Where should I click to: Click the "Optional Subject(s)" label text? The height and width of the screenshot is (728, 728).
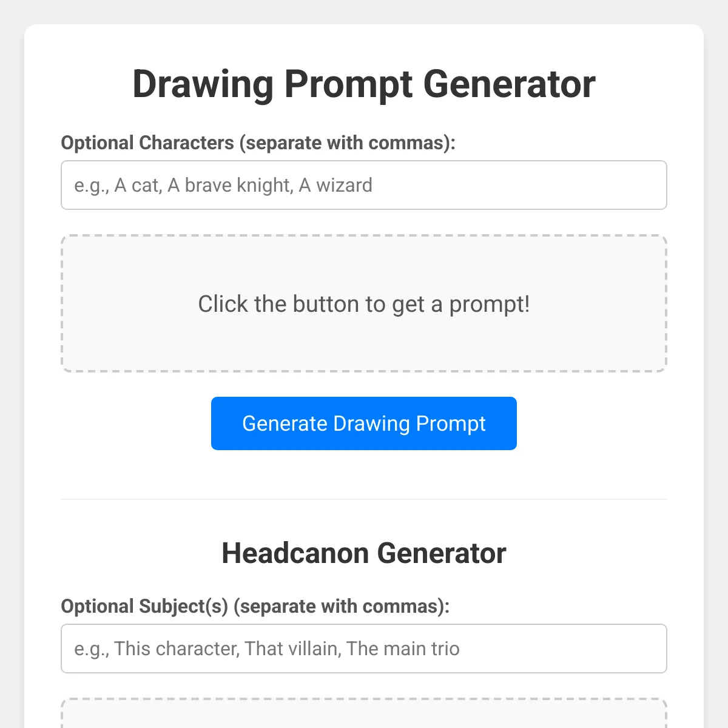tap(144, 607)
